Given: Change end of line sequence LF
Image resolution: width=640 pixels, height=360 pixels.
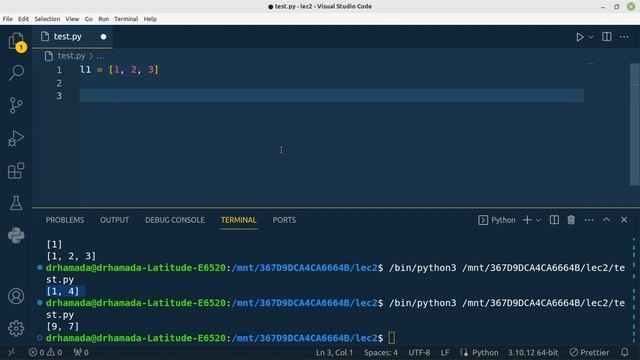Looking at the screenshot, I should coord(445,352).
